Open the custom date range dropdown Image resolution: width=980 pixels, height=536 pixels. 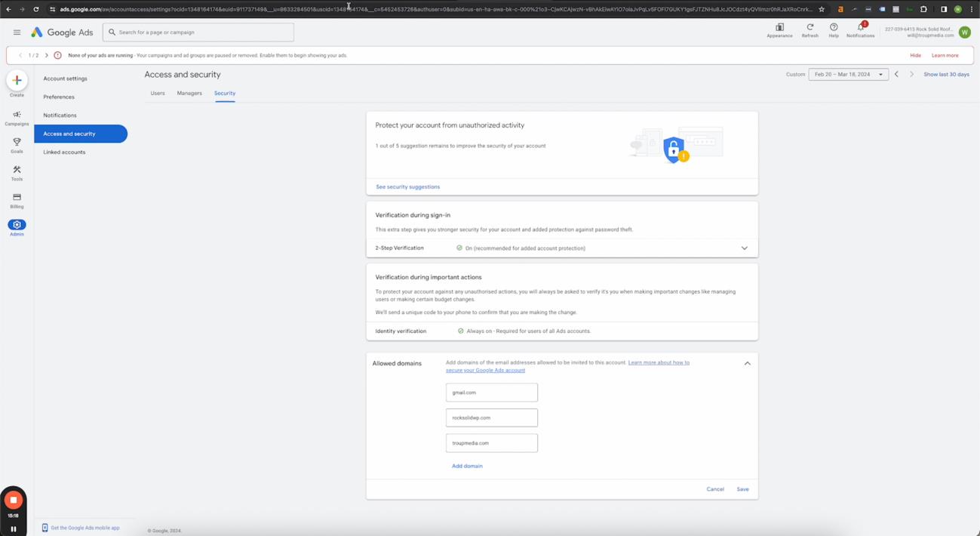point(848,75)
